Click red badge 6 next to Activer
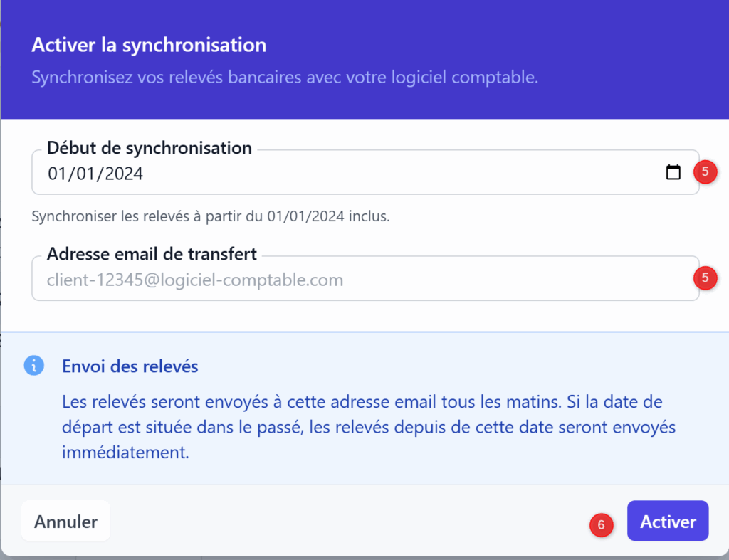The image size is (729, 560). point(601,525)
